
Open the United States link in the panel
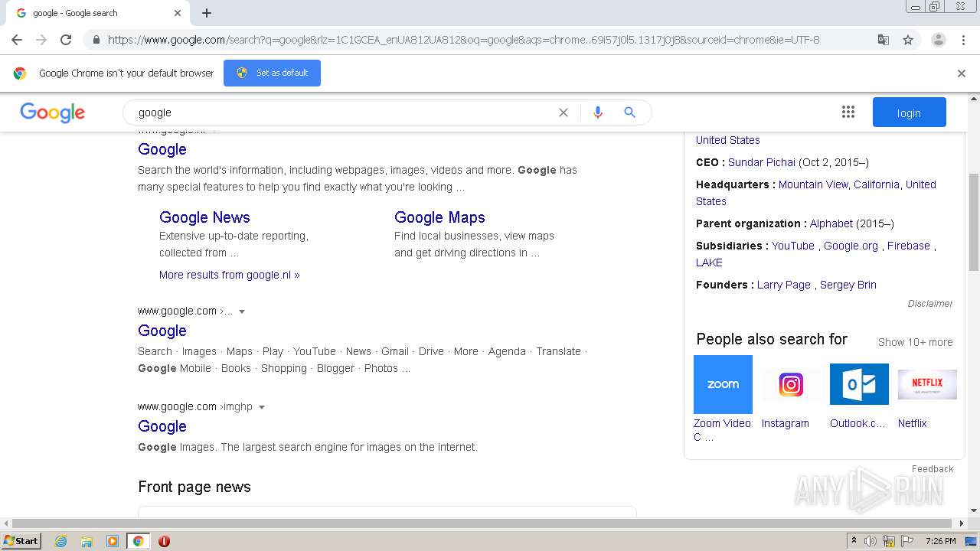point(728,140)
